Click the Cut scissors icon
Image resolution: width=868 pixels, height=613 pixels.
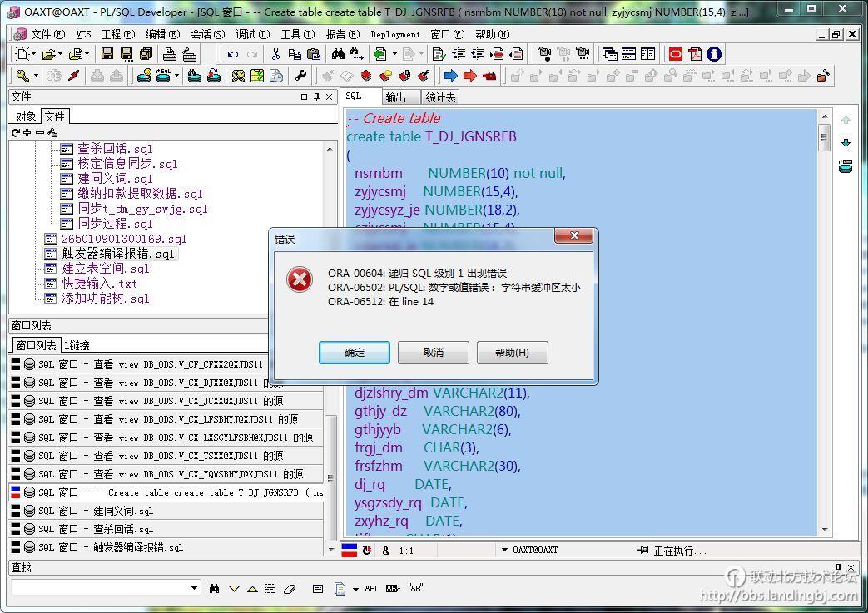coord(275,54)
